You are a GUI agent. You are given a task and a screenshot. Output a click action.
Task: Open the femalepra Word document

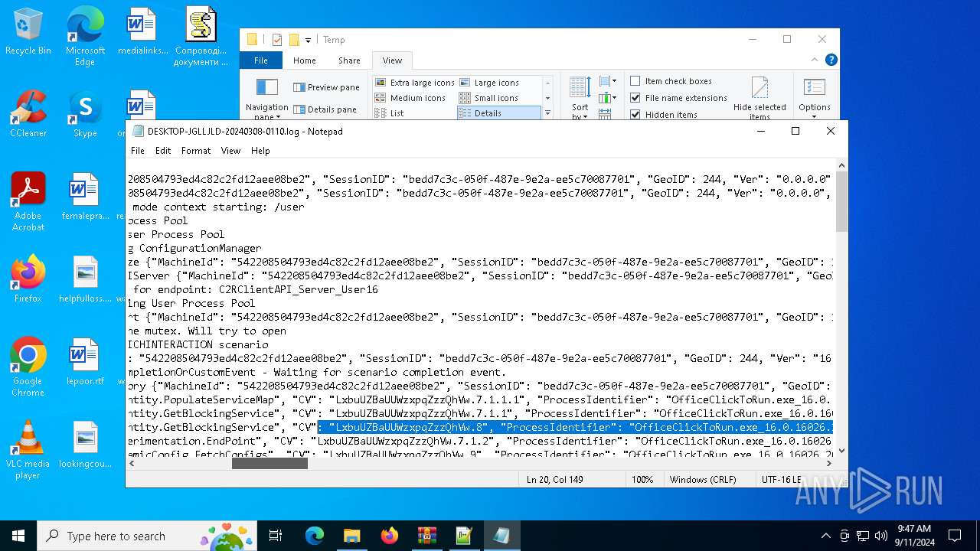click(x=85, y=197)
